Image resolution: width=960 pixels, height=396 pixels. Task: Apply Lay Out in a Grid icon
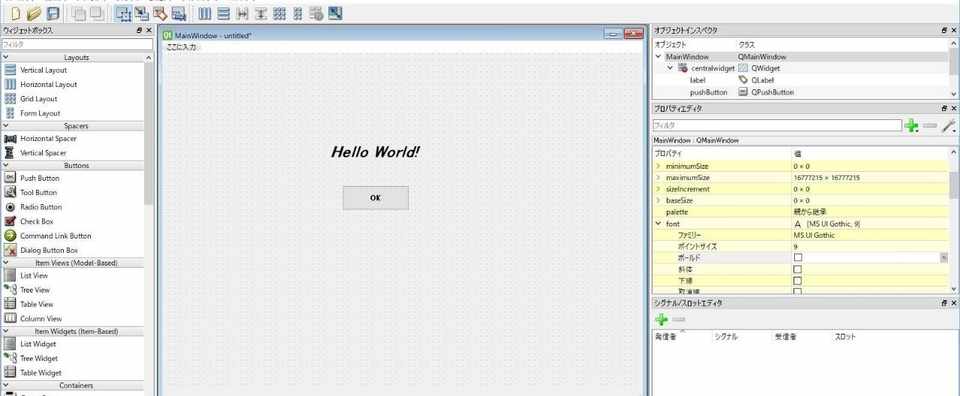pyautogui.click(x=279, y=13)
